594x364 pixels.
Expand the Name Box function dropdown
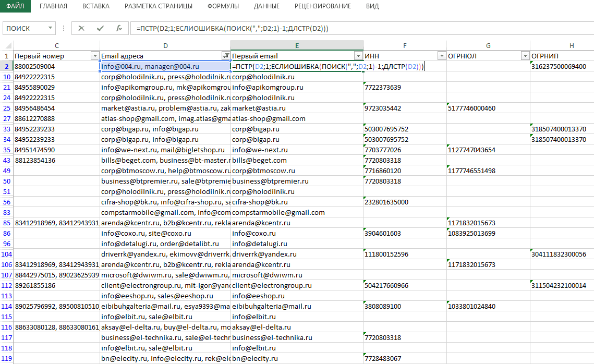50,28
